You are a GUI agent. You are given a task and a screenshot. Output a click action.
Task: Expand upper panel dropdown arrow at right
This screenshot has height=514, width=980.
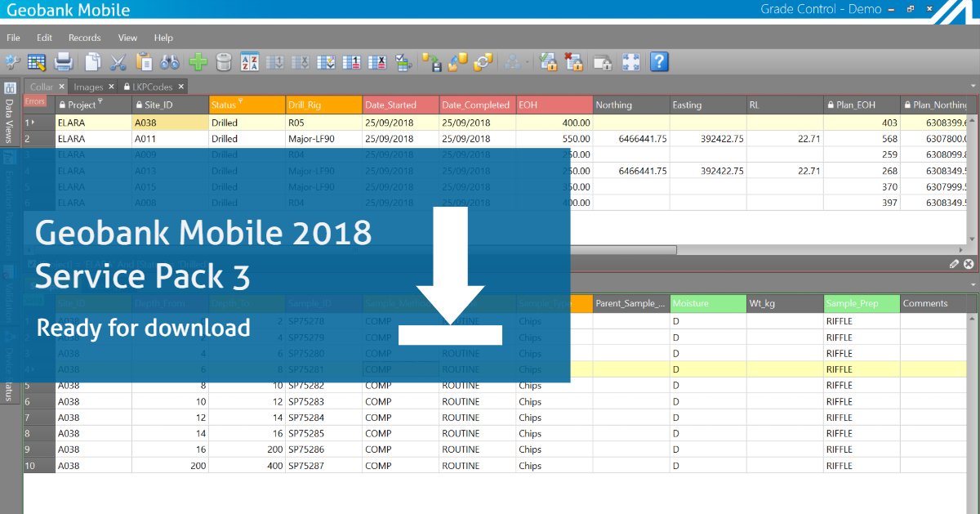973,86
